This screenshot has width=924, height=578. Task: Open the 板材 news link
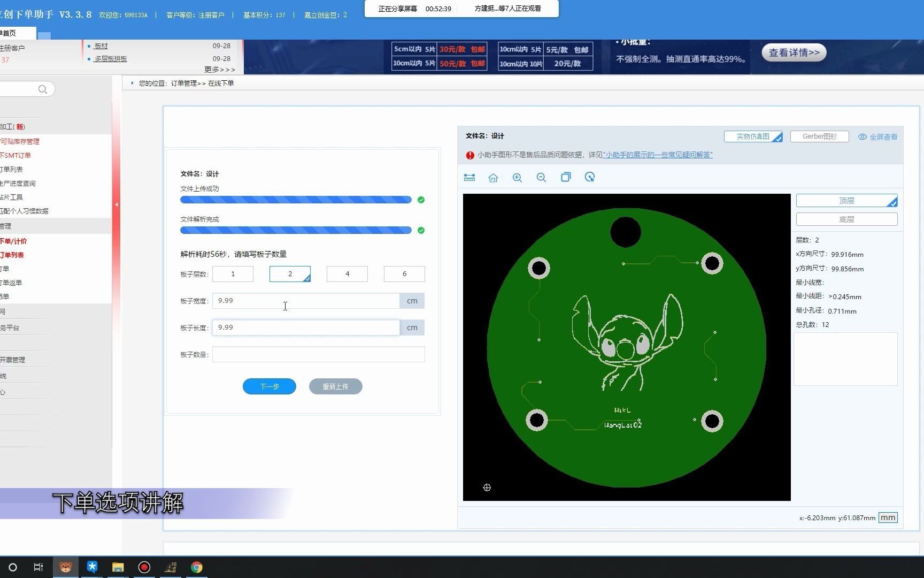coord(101,46)
